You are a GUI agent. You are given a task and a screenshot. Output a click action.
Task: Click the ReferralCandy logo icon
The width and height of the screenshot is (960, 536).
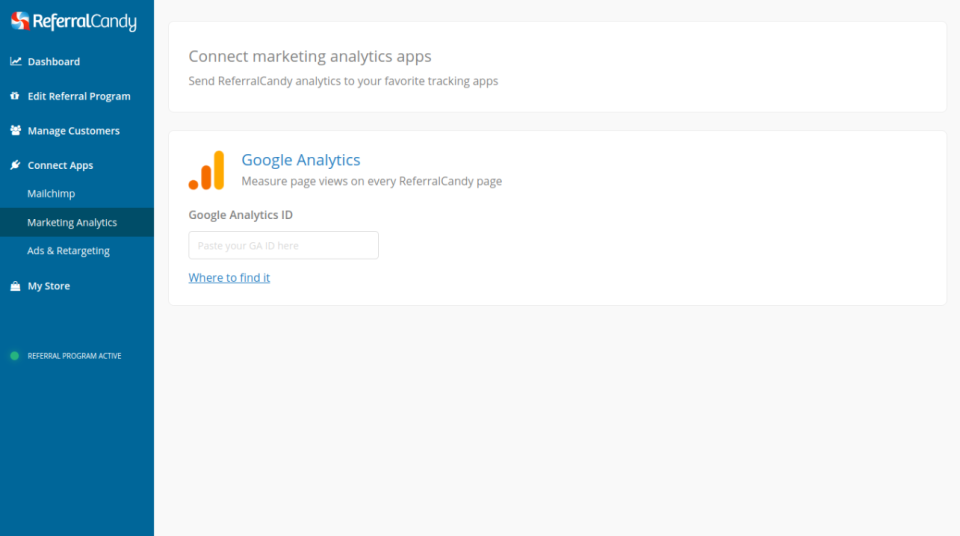(20, 21)
